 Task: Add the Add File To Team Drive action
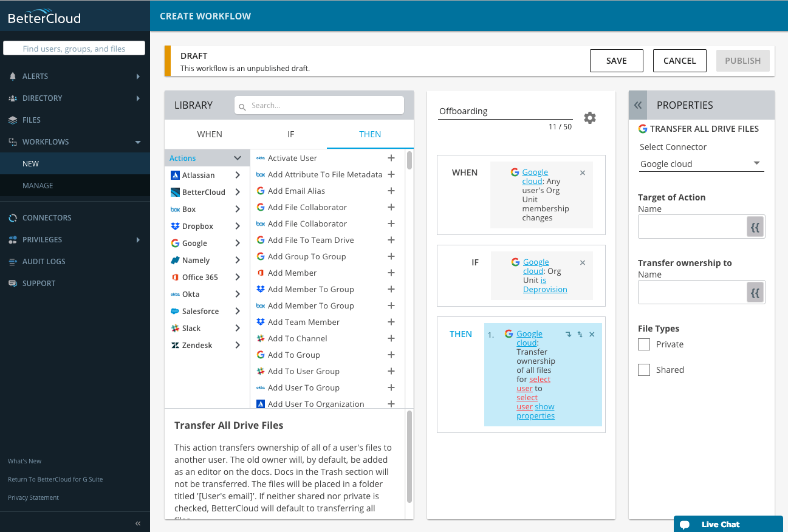[x=391, y=240]
